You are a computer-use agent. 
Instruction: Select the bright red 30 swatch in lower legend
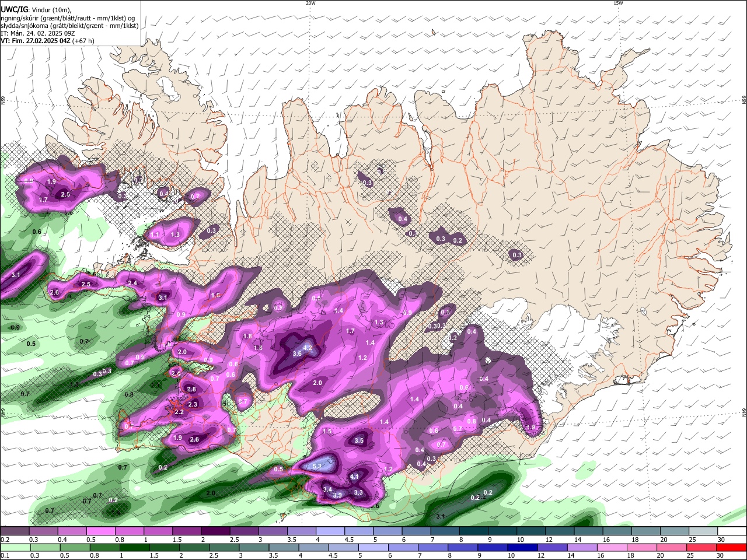pyautogui.click(x=732, y=547)
